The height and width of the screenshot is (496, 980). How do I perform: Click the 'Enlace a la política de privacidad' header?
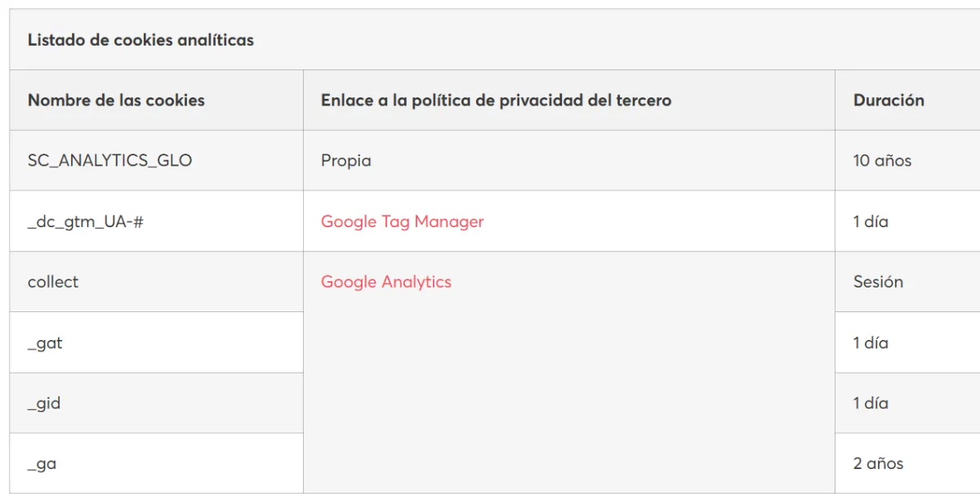pos(496,101)
